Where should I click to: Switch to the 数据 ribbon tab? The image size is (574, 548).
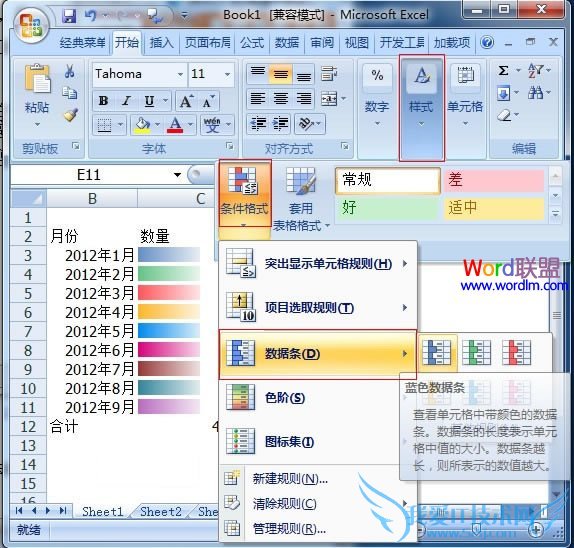tap(287, 43)
